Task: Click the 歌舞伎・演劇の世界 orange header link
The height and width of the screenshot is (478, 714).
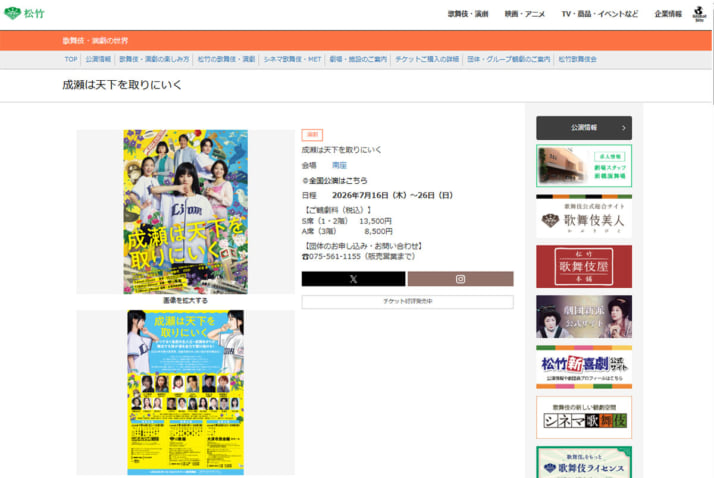Action: point(95,41)
